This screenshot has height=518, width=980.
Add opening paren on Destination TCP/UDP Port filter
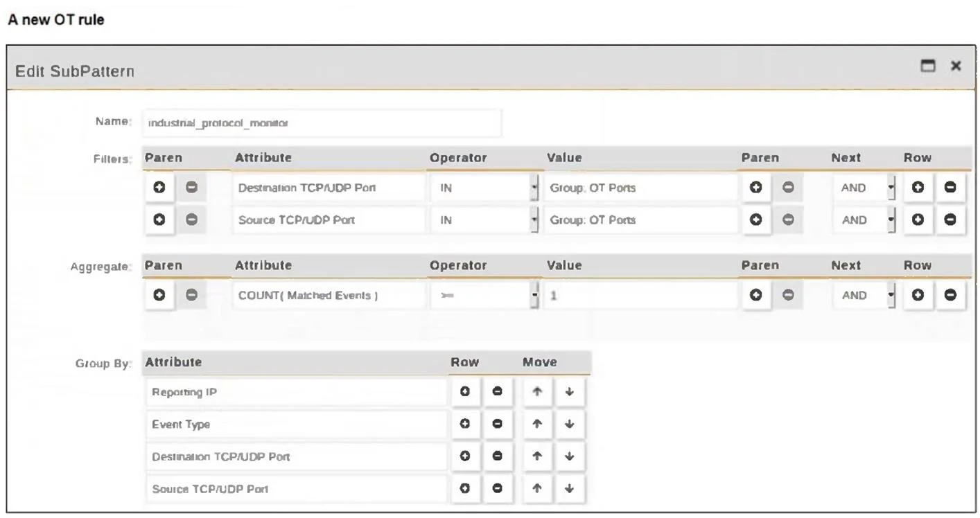click(x=159, y=188)
